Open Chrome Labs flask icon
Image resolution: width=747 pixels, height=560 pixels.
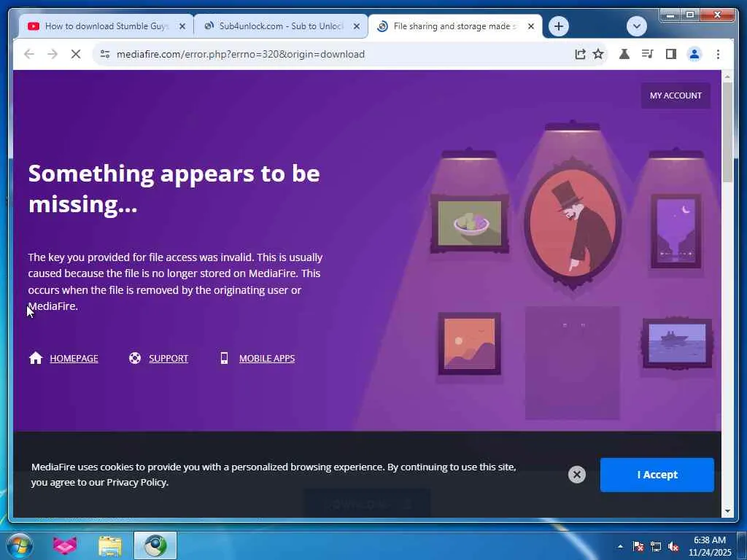click(x=624, y=54)
